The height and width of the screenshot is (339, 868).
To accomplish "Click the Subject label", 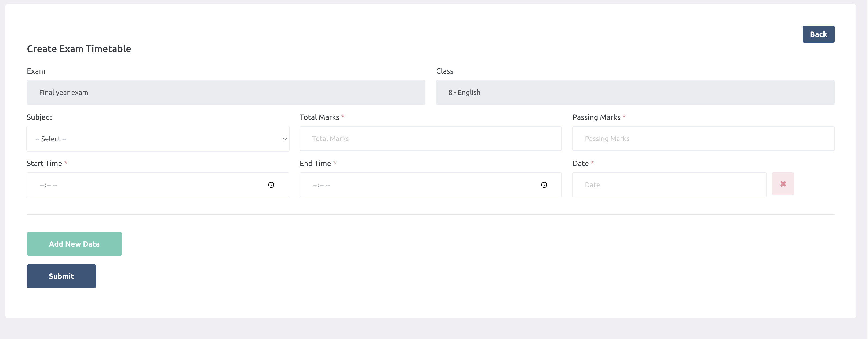I will tap(39, 117).
